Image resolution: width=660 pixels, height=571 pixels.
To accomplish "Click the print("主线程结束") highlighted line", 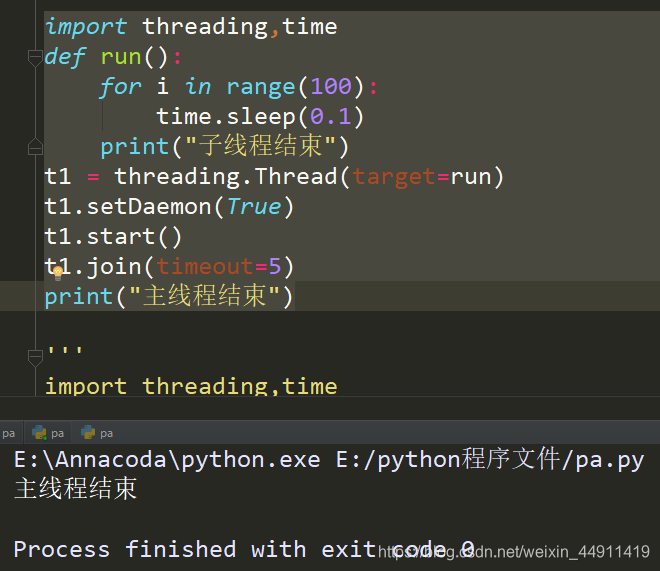I will 169,296.
